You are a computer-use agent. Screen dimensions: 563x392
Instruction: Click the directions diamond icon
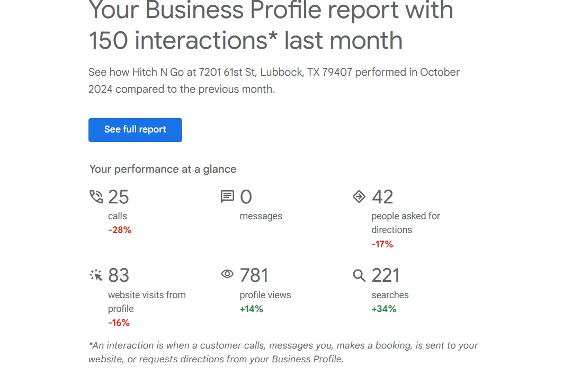tap(359, 197)
